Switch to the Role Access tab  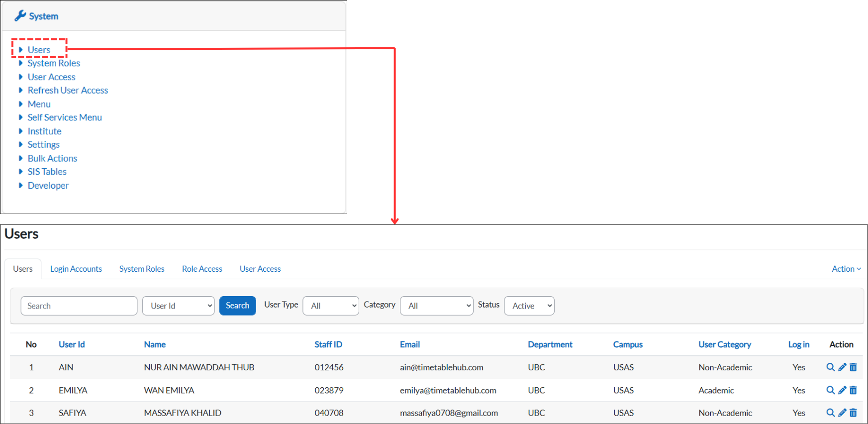[x=202, y=269]
